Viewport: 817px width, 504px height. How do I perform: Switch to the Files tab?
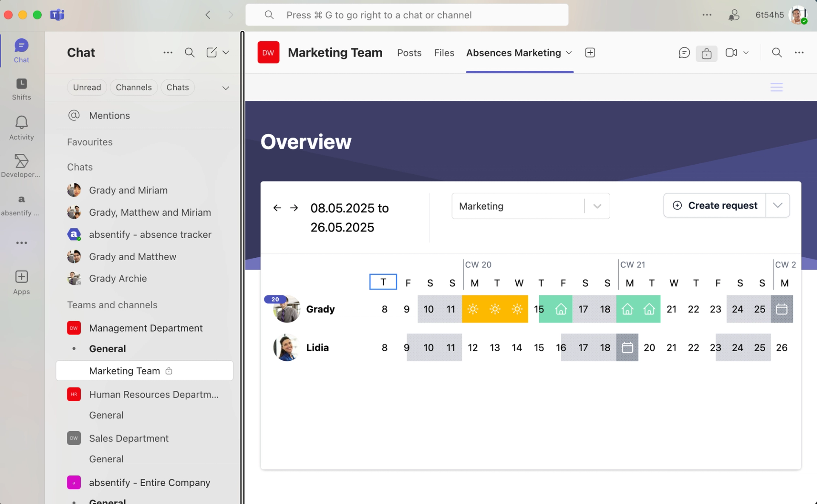pyautogui.click(x=444, y=53)
